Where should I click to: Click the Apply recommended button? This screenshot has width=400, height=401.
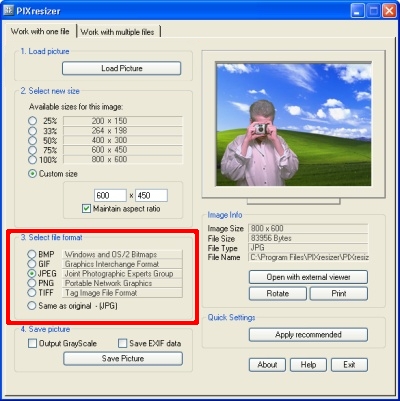point(308,335)
